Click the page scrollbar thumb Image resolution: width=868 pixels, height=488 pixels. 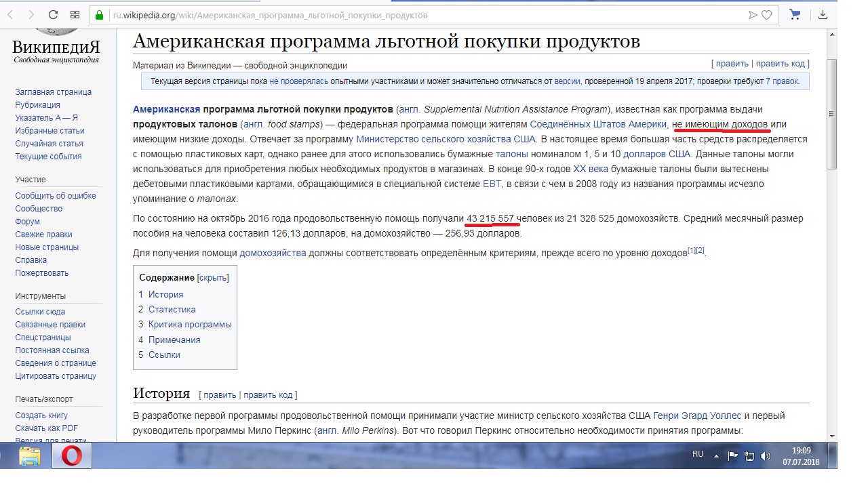click(832, 114)
